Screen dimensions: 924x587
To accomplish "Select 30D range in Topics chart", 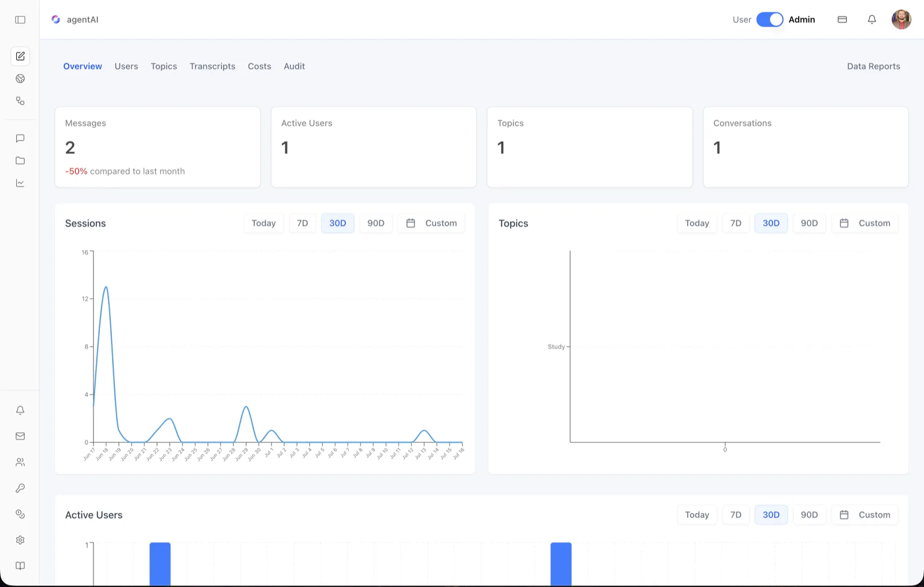I will 771,223.
